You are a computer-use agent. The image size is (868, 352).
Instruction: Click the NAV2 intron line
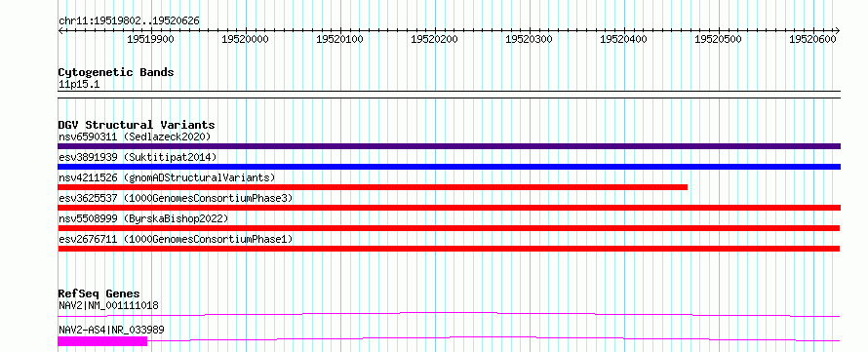449,314
